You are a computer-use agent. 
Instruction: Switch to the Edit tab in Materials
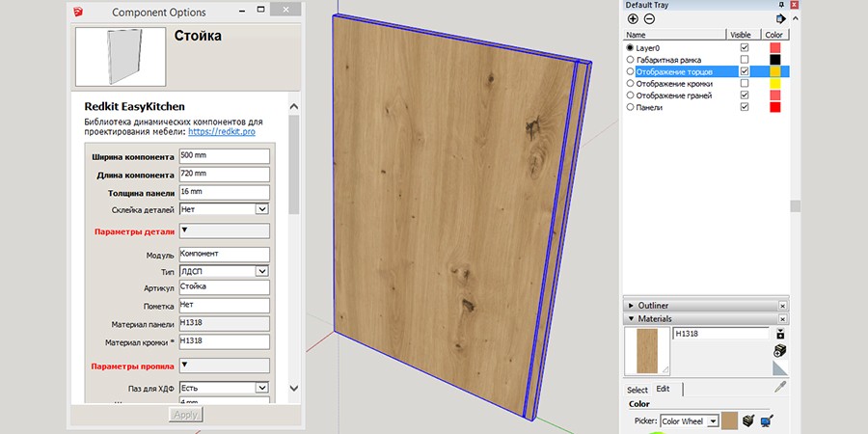tap(664, 390)
